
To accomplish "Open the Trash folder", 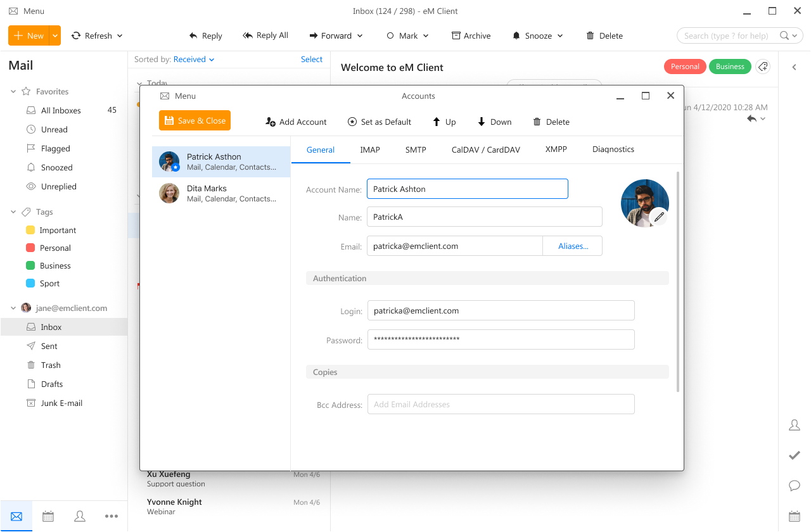I will coord(63,365).
